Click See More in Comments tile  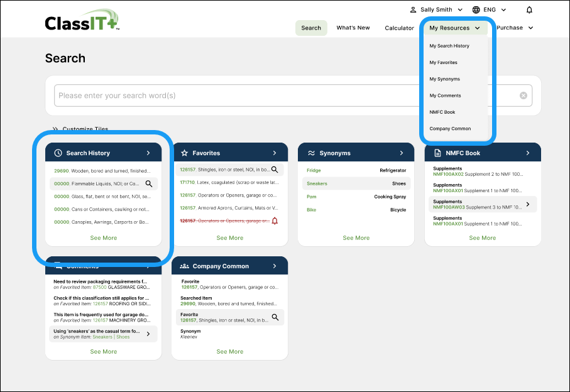104,352
